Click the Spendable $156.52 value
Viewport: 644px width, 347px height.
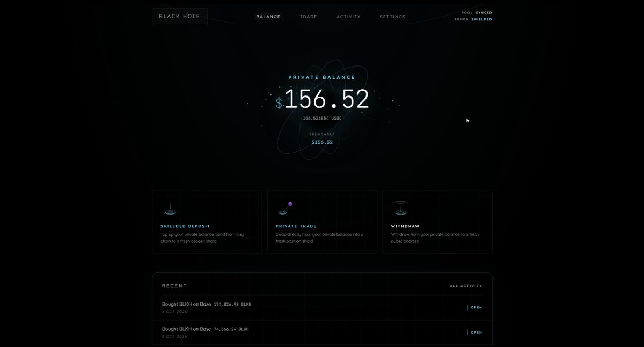(x=322, y=142)
